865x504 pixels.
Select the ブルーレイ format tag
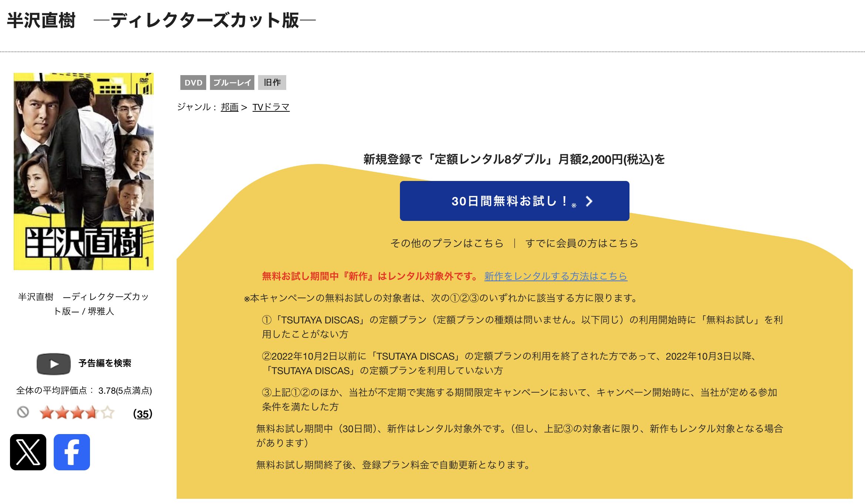[232, 83]
